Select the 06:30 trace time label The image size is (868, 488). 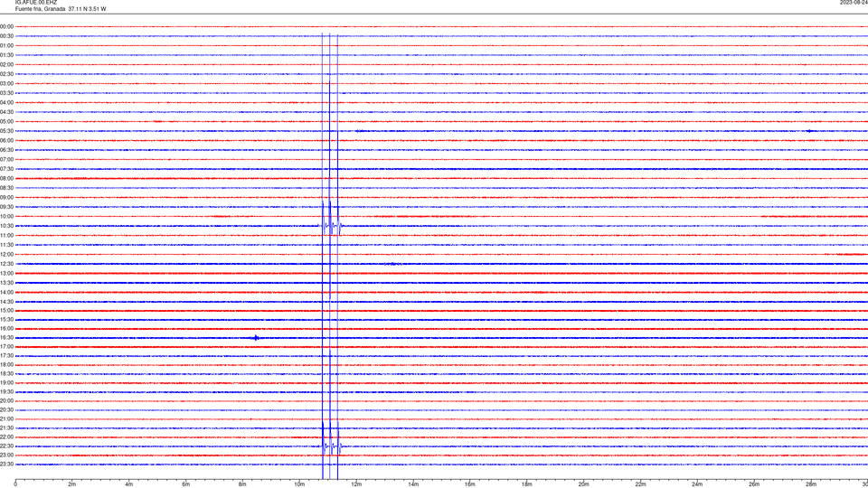pyautogui.click(x=6, y=150)
